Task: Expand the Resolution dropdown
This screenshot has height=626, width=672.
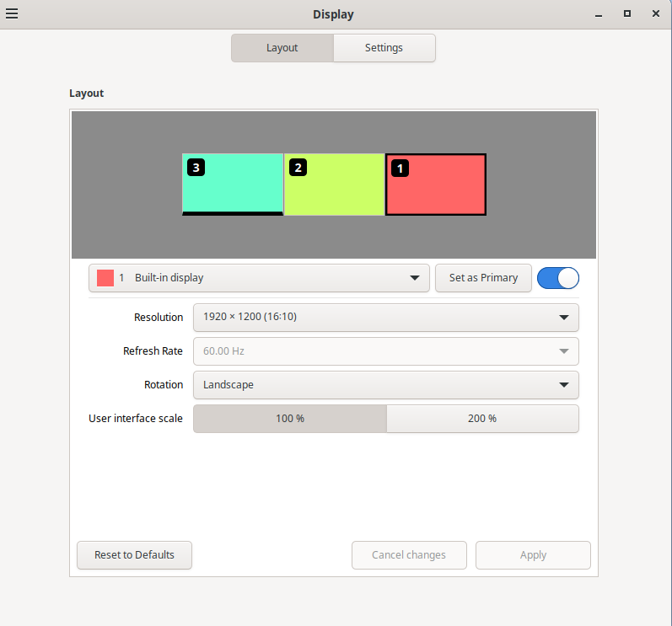Action: click(x=385, y=318)
